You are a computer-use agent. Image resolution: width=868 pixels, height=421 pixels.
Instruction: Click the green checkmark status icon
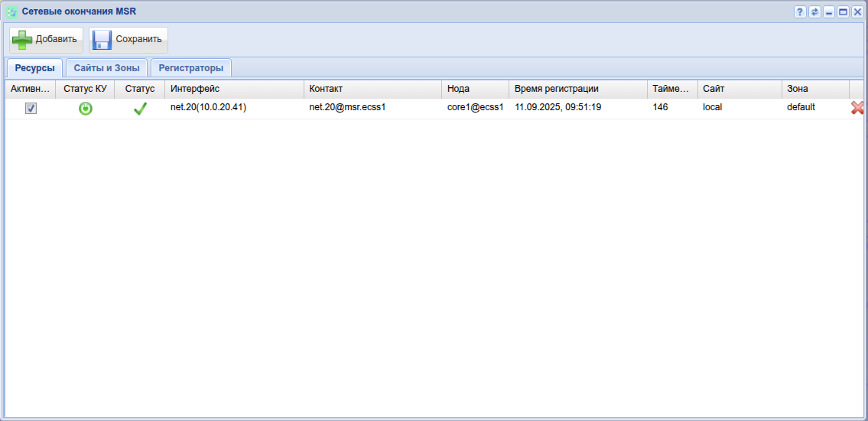click(x=140, y=109)
